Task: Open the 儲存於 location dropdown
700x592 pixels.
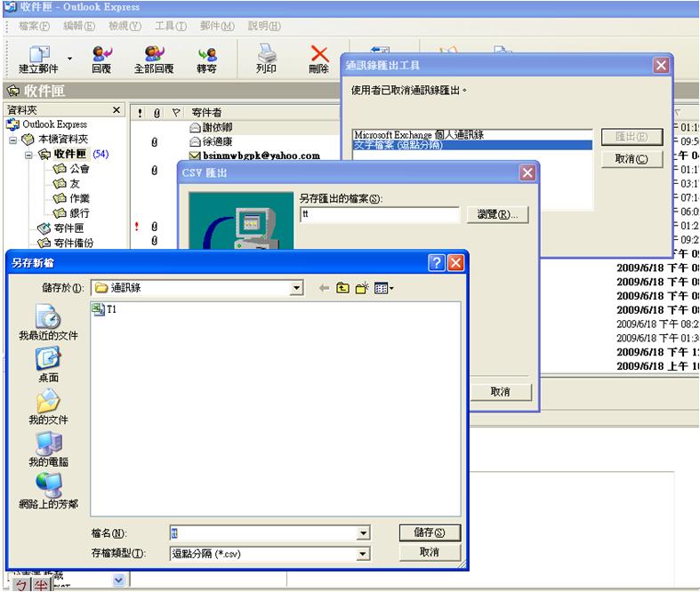Action: tap(296, 288)
